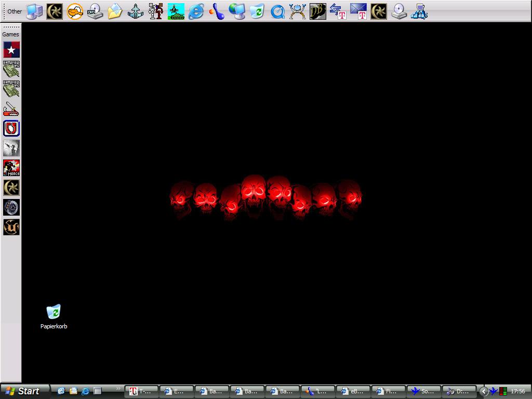Click the crescent-star icon beside My Computer

pyautogui.click(x=55, y=11)
